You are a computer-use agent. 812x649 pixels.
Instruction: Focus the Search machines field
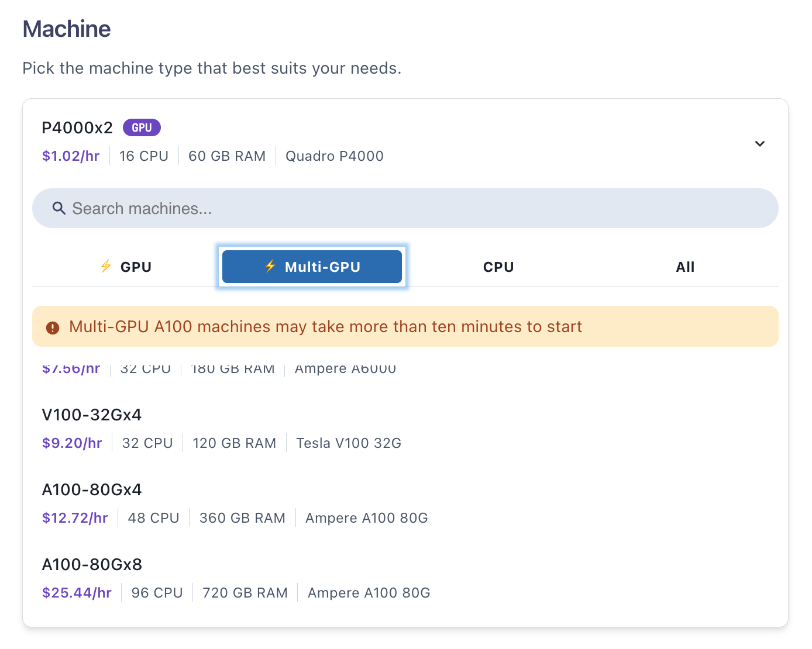405,208
